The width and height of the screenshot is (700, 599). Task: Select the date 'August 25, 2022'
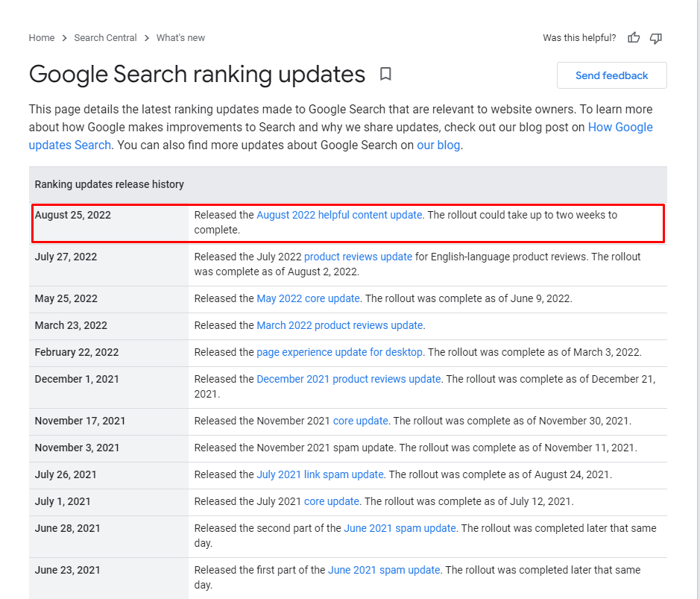pyautogui.click(x=73, y=215)
